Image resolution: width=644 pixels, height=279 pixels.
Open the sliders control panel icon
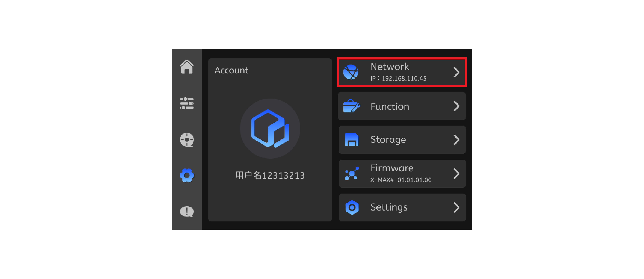[x=187, y=103]
